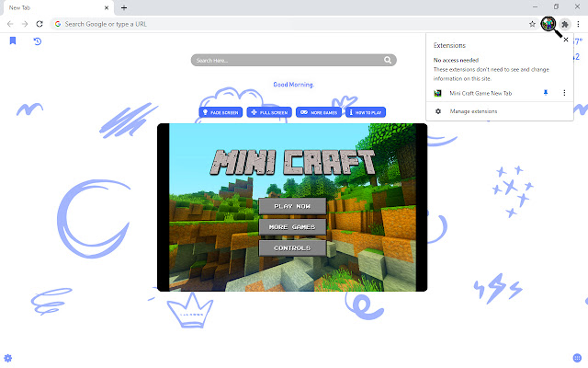Toggle the Extensions puzzle-piece icon
The image size is (588, 368).
(x=565, y=24)
